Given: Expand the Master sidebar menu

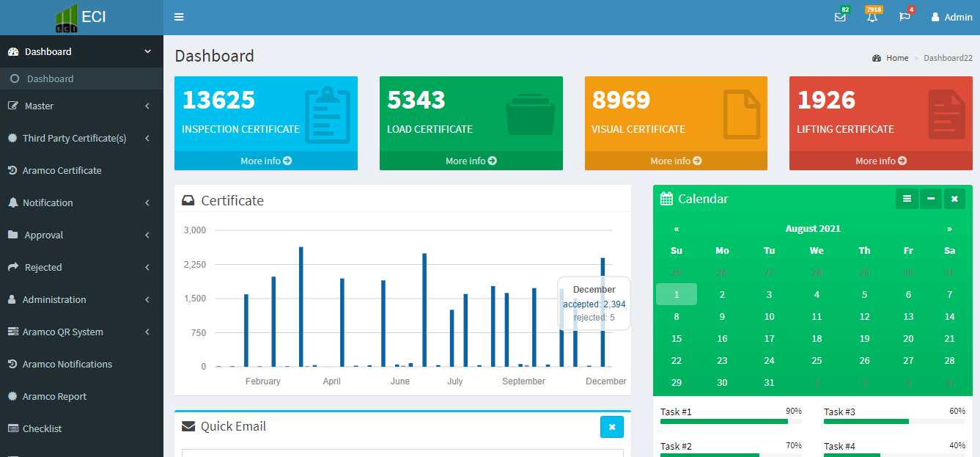Looking at the screenshot, I should point(81,106).
